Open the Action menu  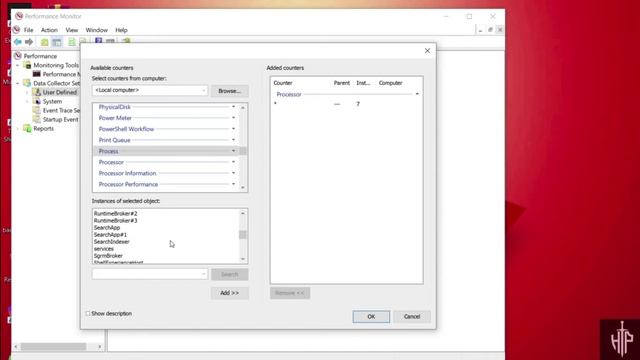[x=49, y=30]
